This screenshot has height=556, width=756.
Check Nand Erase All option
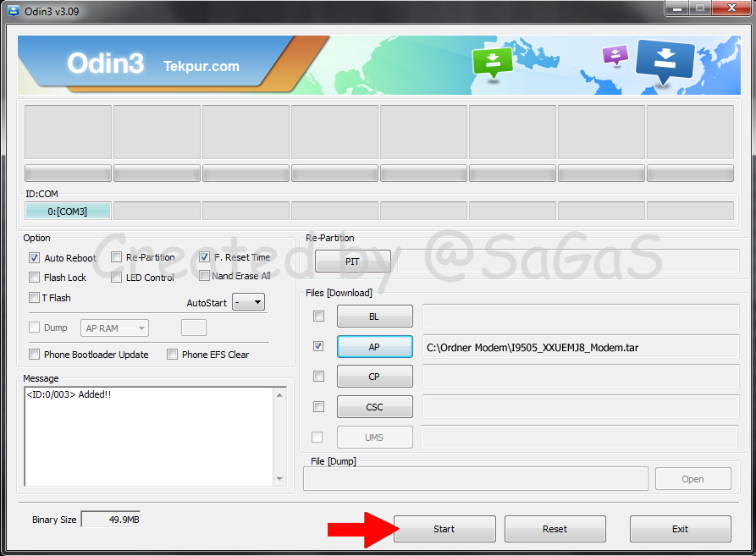pos(204,276)
